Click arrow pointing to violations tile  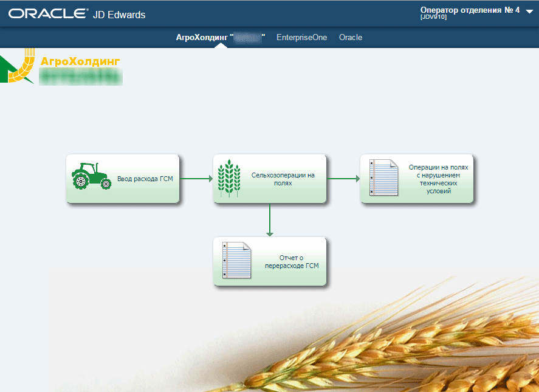click(x=343, y=179)
